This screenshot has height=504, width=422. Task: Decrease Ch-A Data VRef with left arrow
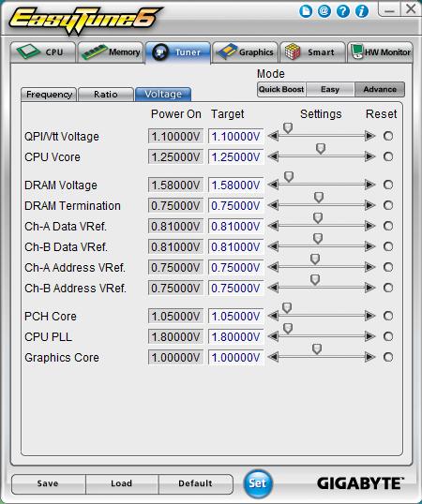click(x=273, y=226)
